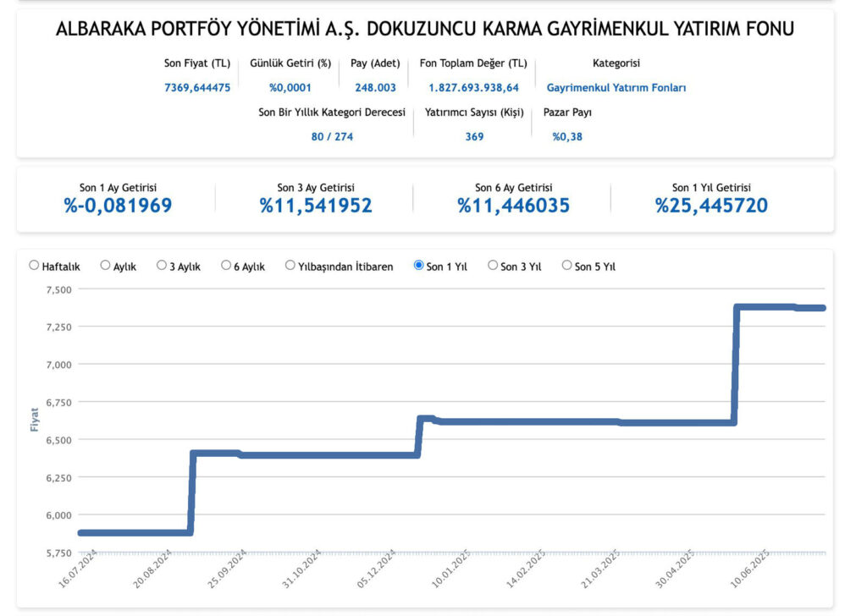Click the 21.03.2025 x-axis date label

tap(600, 569)
